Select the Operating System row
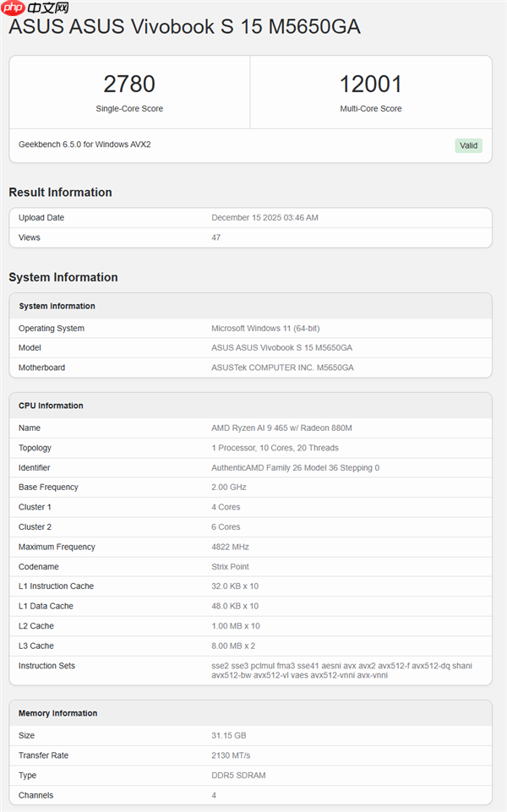 [250, 328]
